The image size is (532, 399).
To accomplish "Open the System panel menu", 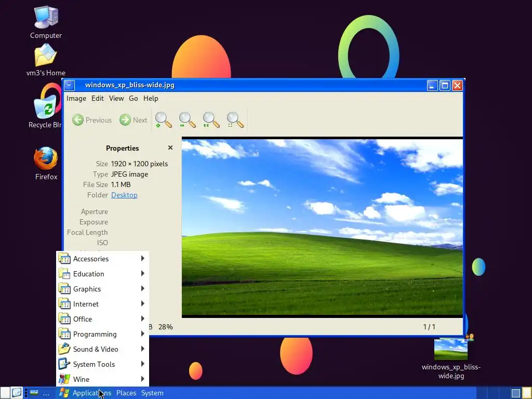I will [152, 393].
